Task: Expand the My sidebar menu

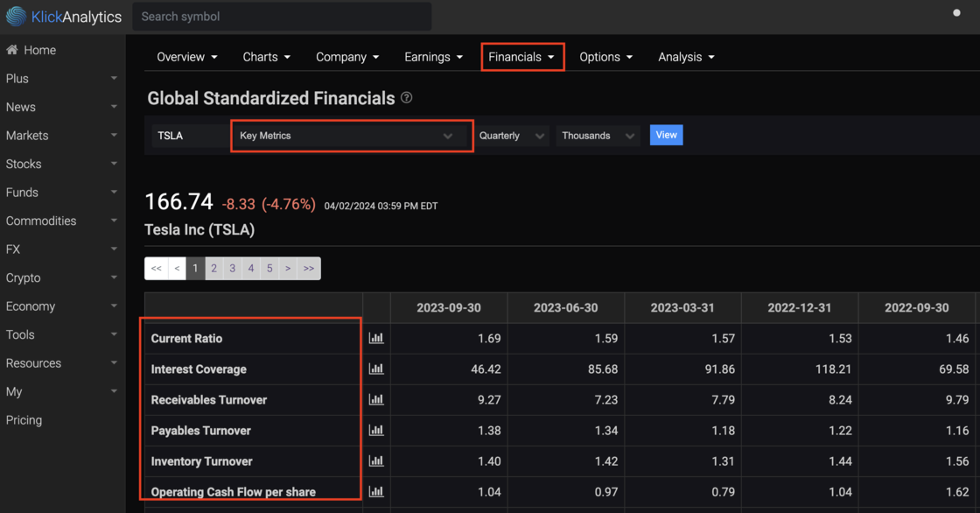Action: tap(61, 391)
